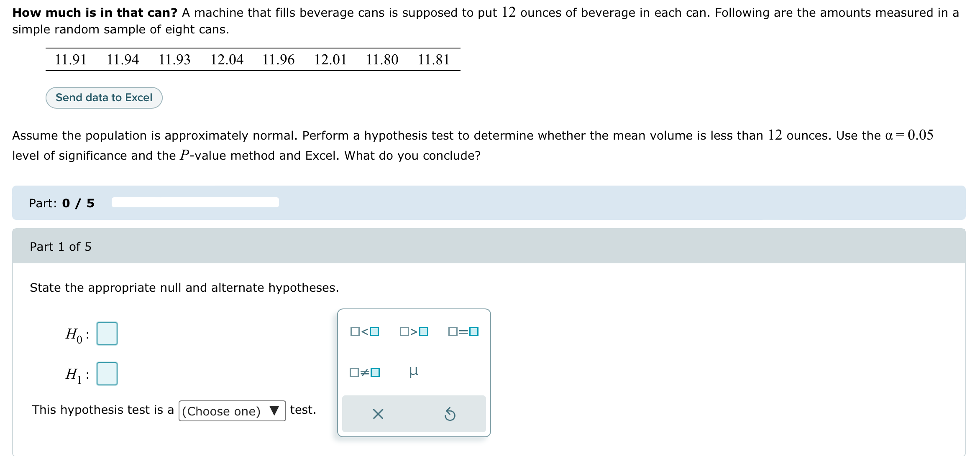Select the Part 1 of 5 section header
The height and width of the screenshot is (456, 980).
click(x=61, y=247)
